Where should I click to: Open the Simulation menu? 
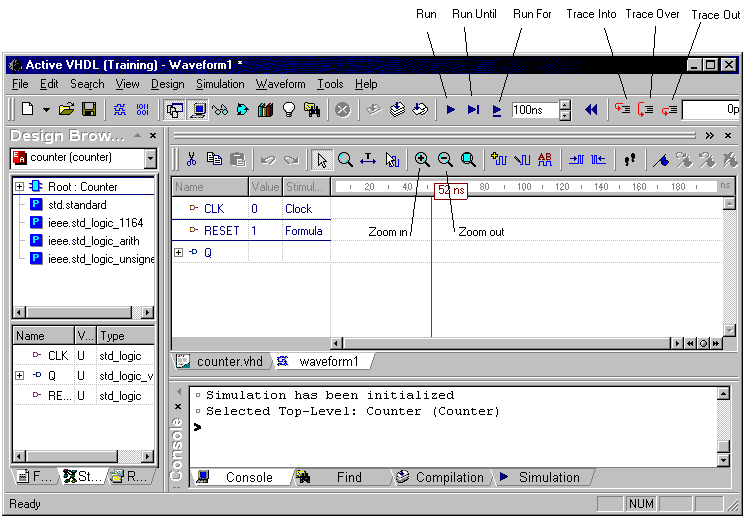(220, 85)
